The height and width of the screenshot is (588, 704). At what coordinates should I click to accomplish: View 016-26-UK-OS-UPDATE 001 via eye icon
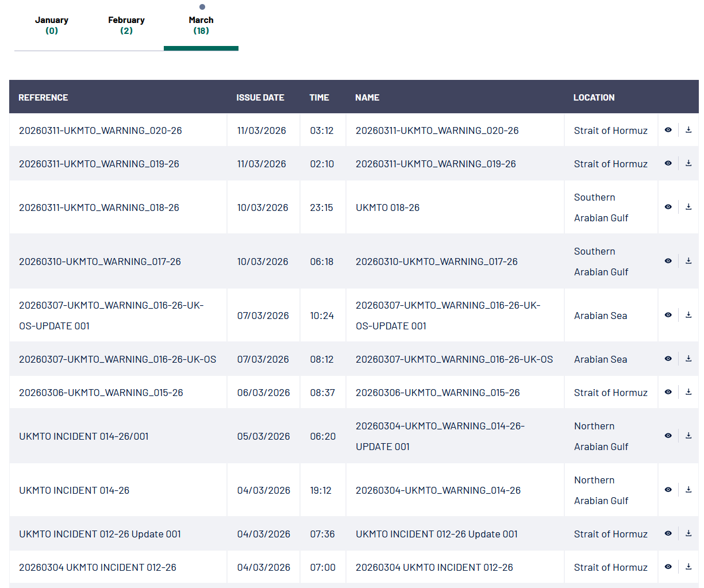[668, 315]
